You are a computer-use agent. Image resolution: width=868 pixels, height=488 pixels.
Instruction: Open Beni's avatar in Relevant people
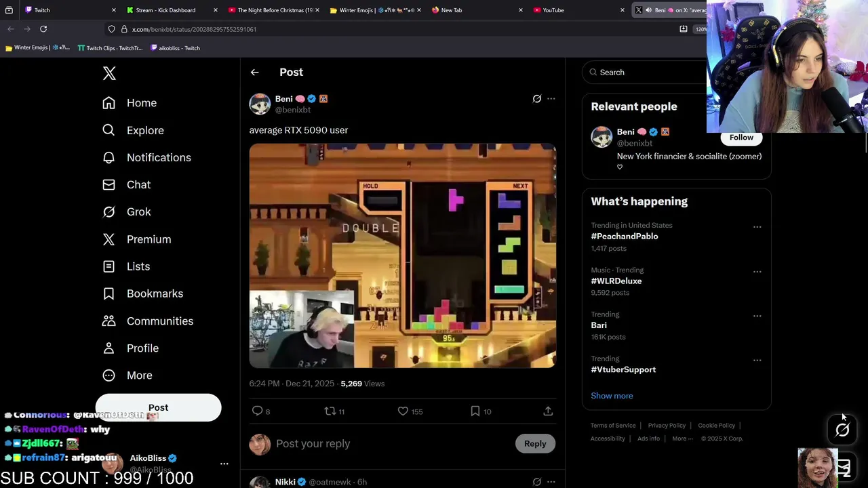click(601, 137)
